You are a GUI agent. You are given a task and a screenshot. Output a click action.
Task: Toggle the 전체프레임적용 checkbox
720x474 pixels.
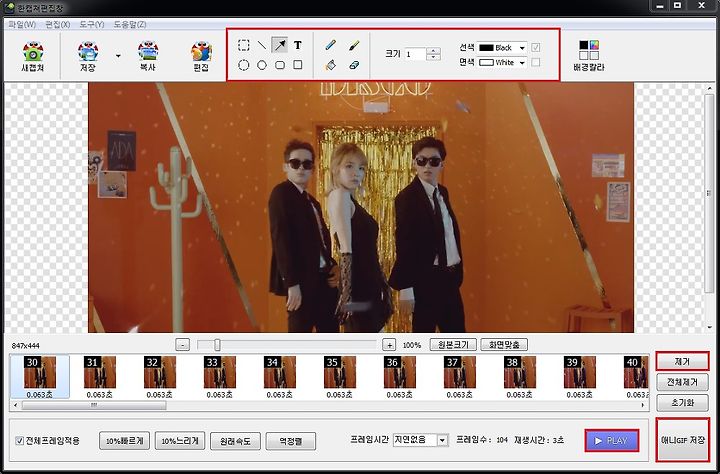[20, 441]
